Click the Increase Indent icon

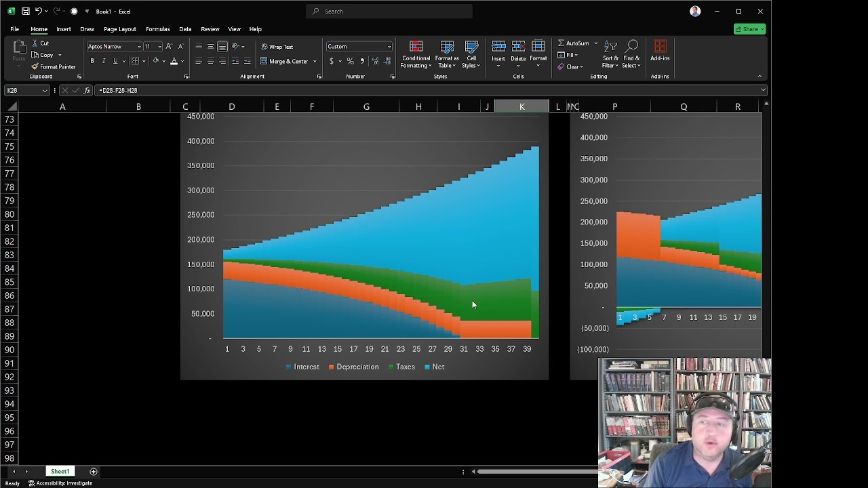point(248,61)
